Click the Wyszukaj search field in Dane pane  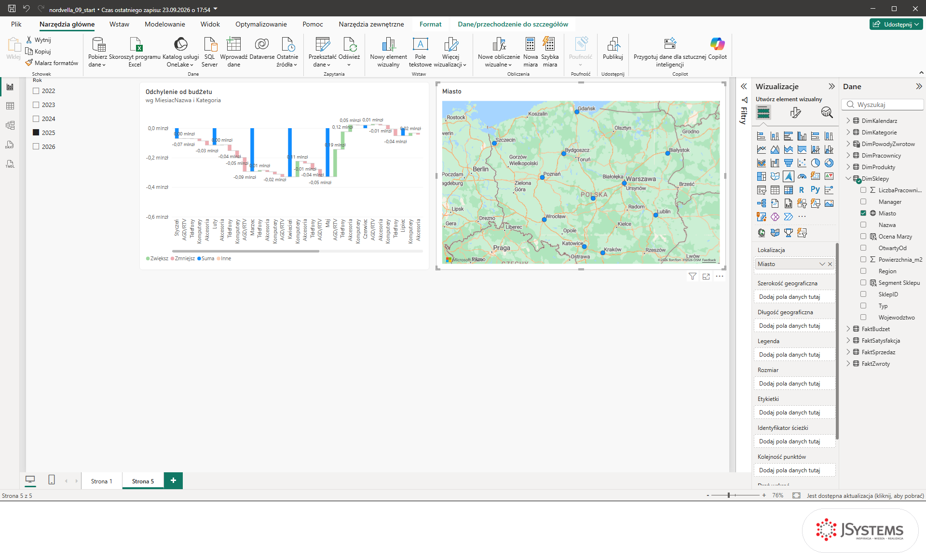coord(883,105)
